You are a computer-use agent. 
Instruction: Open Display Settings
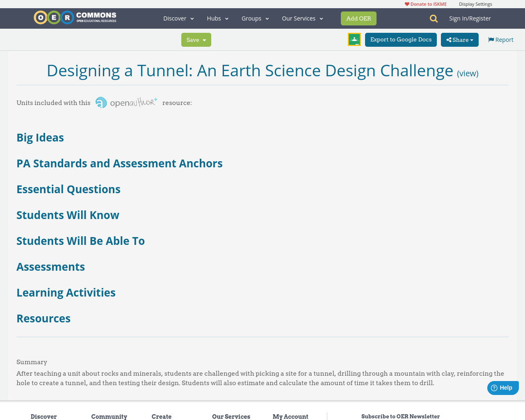tap(475, 3)
